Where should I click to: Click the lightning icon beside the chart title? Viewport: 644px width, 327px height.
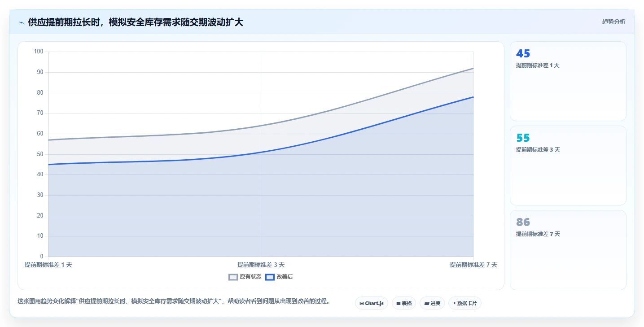coord(21,22)
